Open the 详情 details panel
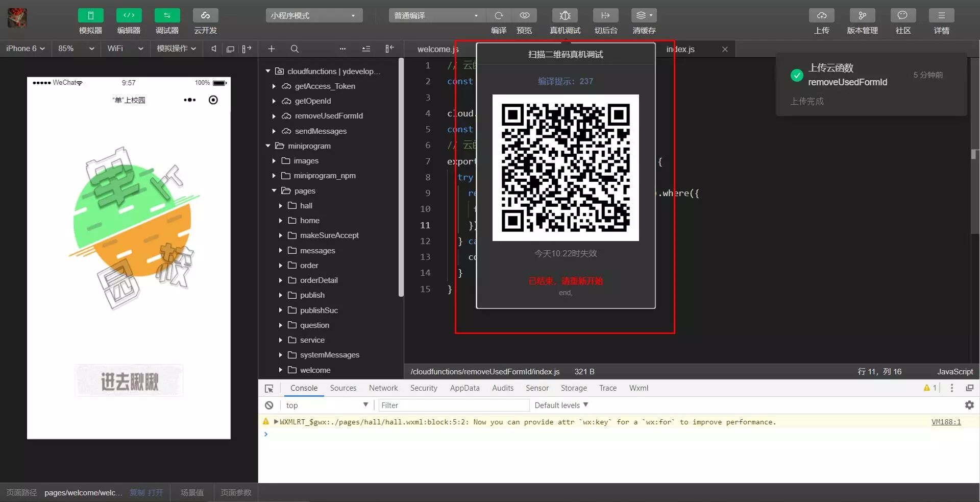Screen dimensions: 980x502 click(x=942, y=15)
